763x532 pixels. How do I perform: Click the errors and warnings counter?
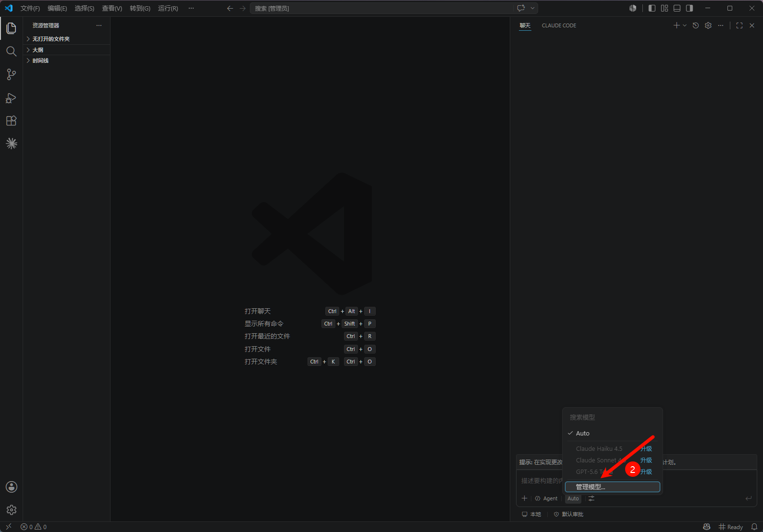point(34,527)
